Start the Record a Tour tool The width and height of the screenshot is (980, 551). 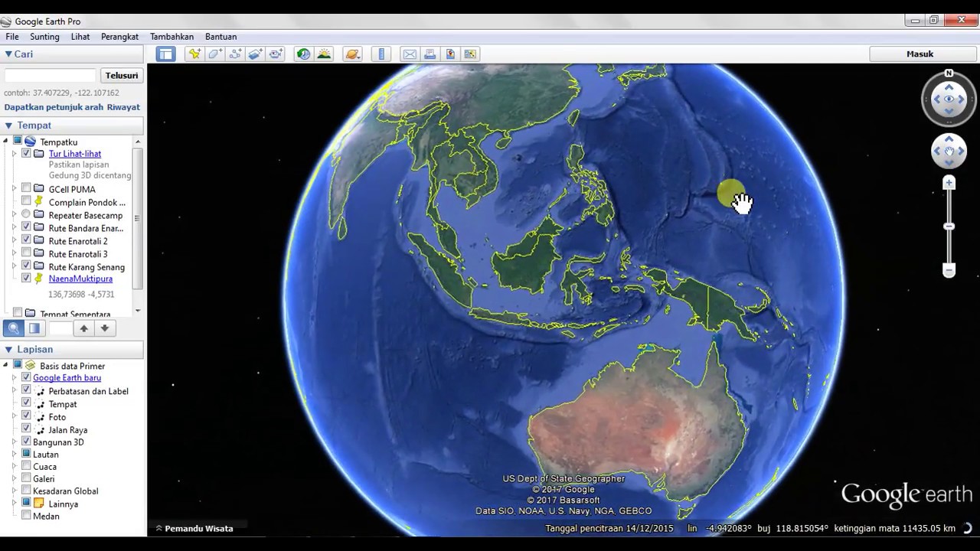click(276, 54)
